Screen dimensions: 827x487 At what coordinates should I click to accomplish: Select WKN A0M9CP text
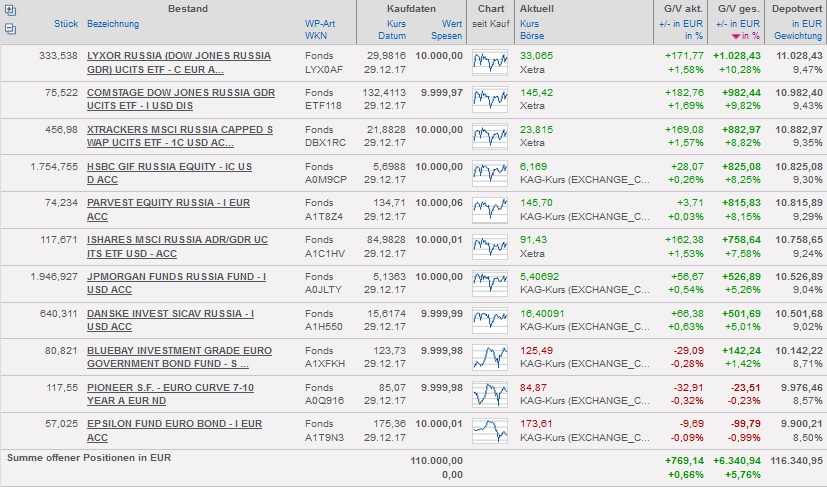[x=325, y=179]
